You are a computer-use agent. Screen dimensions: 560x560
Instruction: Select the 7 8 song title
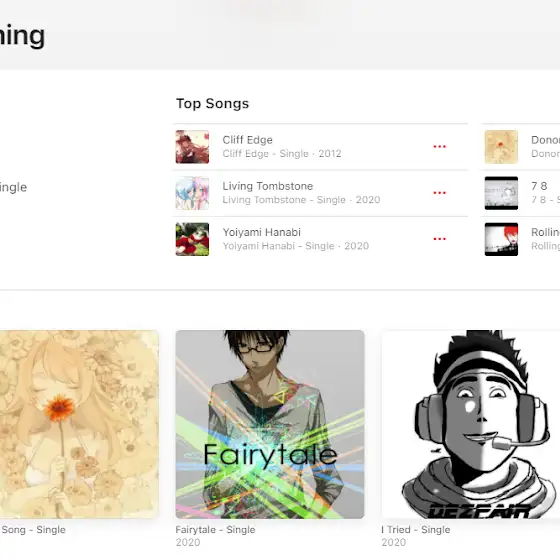click(539, 186)
